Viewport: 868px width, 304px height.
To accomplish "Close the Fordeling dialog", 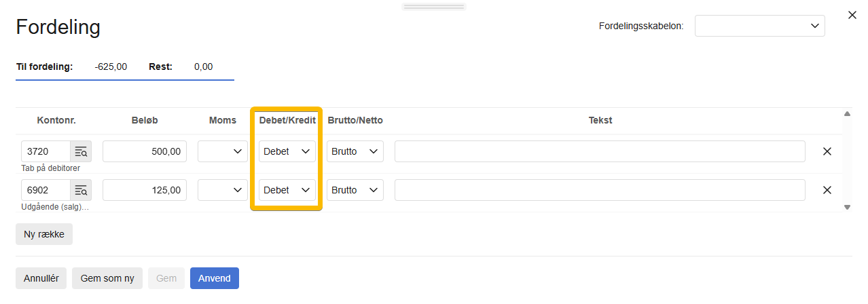I will (852, 15).
